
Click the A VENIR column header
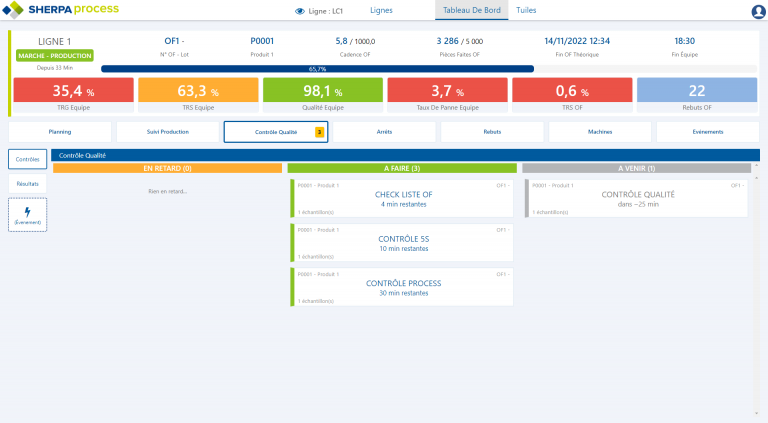636,168
